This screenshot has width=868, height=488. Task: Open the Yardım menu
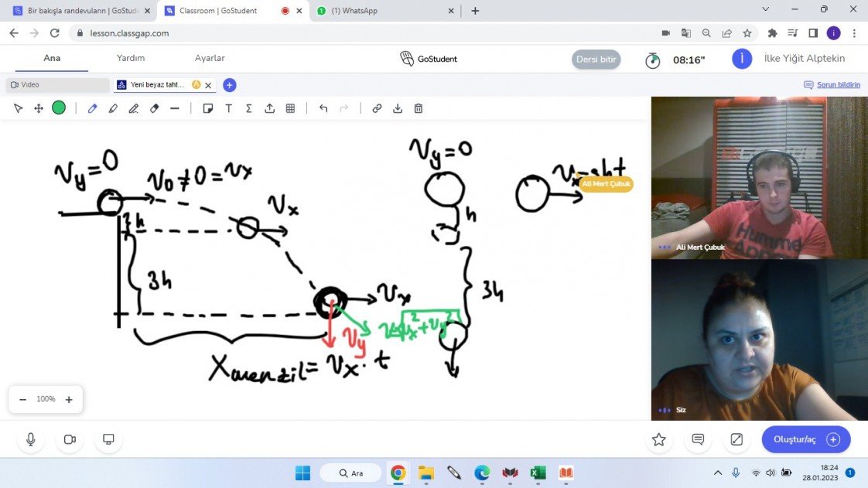(131, 58)
